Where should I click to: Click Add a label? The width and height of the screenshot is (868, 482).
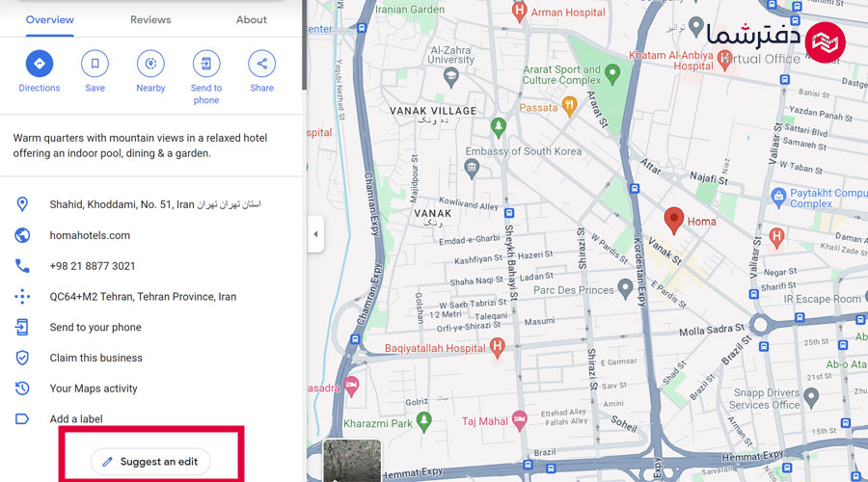coord(76,419)
